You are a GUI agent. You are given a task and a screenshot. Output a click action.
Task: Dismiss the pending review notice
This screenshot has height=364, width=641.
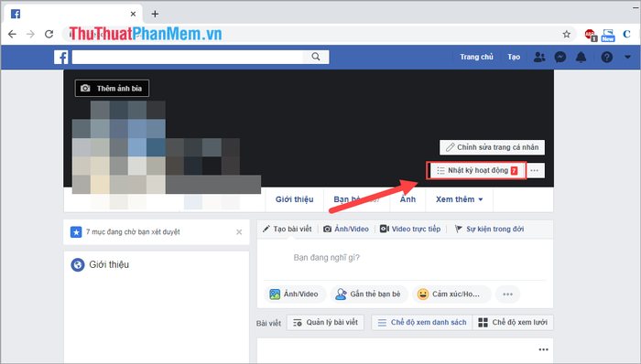(x=239, y=232)
